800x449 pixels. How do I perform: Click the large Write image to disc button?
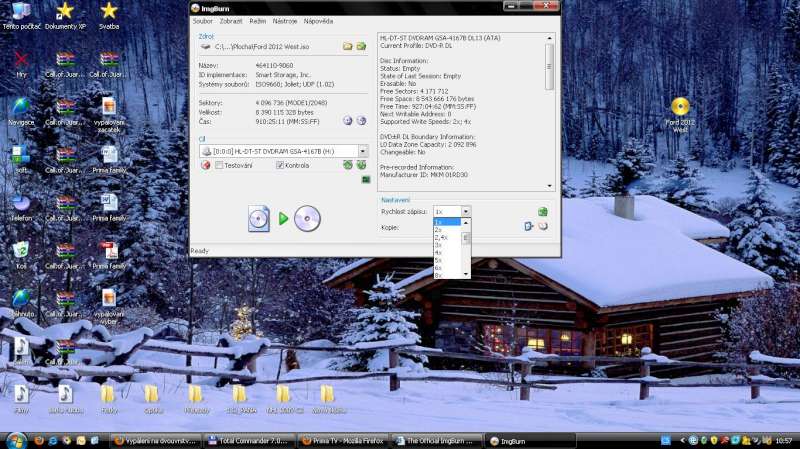[x=283, y=218]
